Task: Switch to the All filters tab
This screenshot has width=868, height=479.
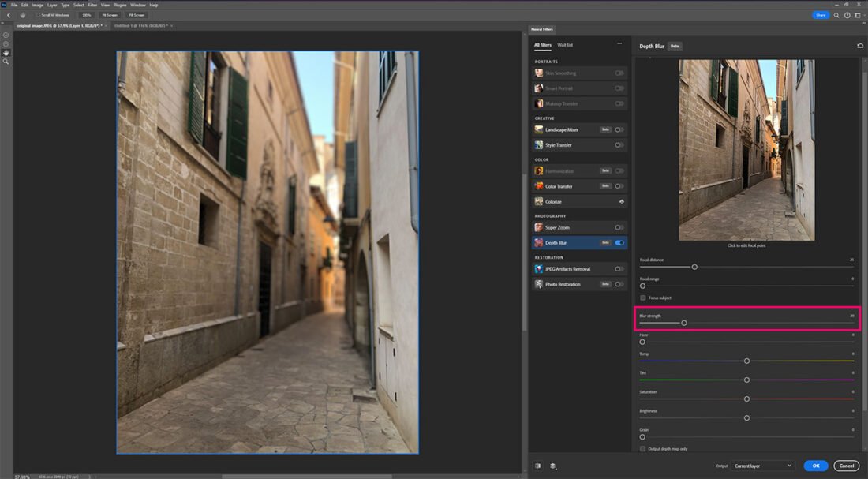Action: click(543, 45)
